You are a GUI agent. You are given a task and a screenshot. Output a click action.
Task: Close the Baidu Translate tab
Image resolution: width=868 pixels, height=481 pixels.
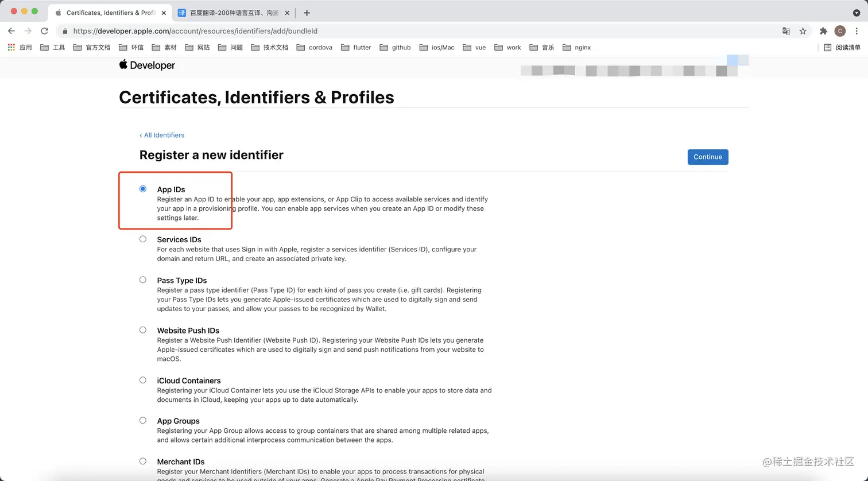point(287,13)
